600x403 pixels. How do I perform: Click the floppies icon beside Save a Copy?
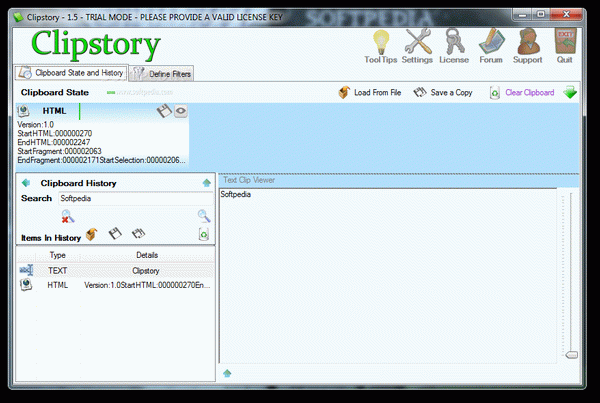pyautogui.click(x=420, y=92)
